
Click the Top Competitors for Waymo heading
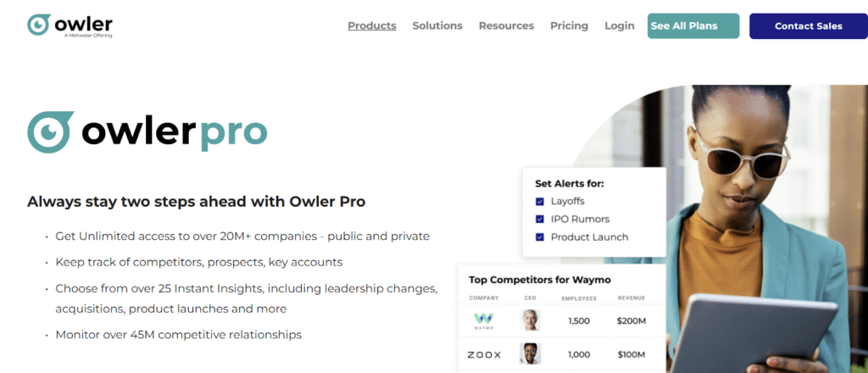540,280
